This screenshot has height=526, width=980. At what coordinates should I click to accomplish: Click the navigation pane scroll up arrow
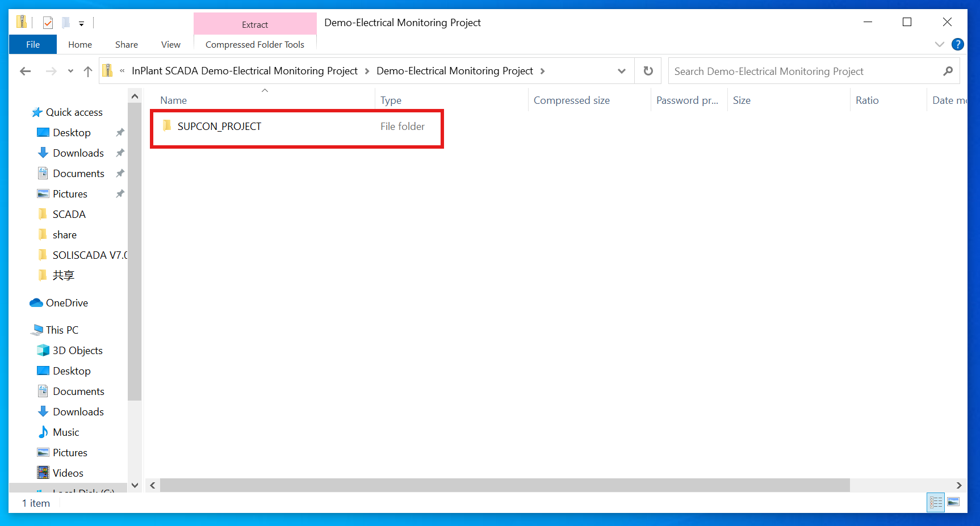coord(135,96)
